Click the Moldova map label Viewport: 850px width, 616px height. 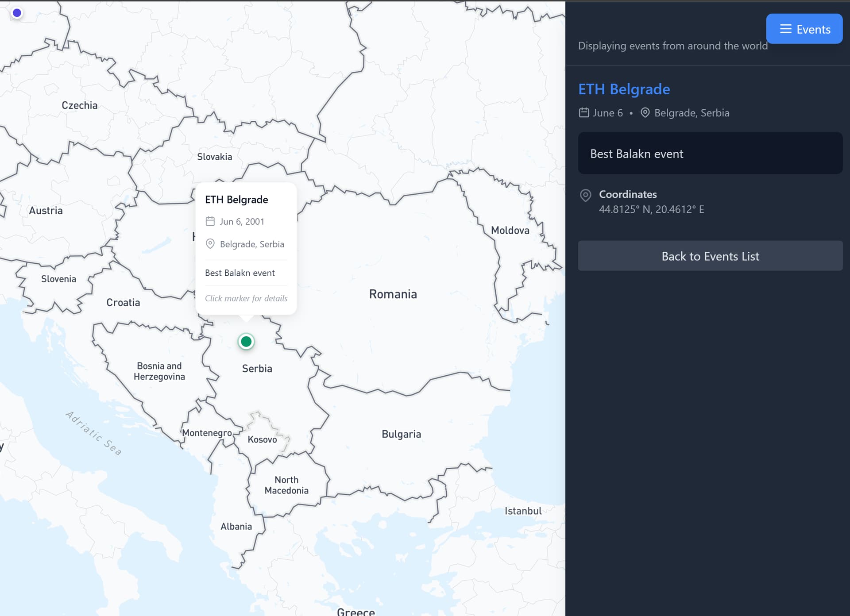click(x=510, y=231)
